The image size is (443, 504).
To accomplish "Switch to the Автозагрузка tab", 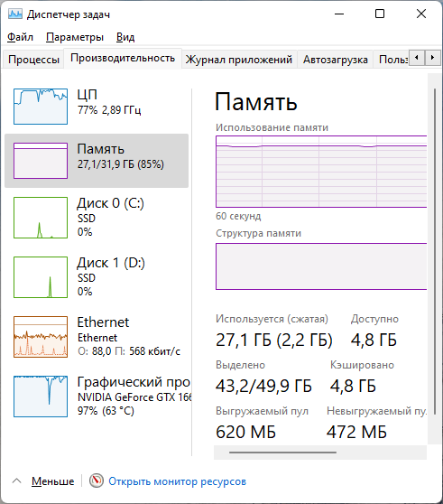I will pos(336,60).
